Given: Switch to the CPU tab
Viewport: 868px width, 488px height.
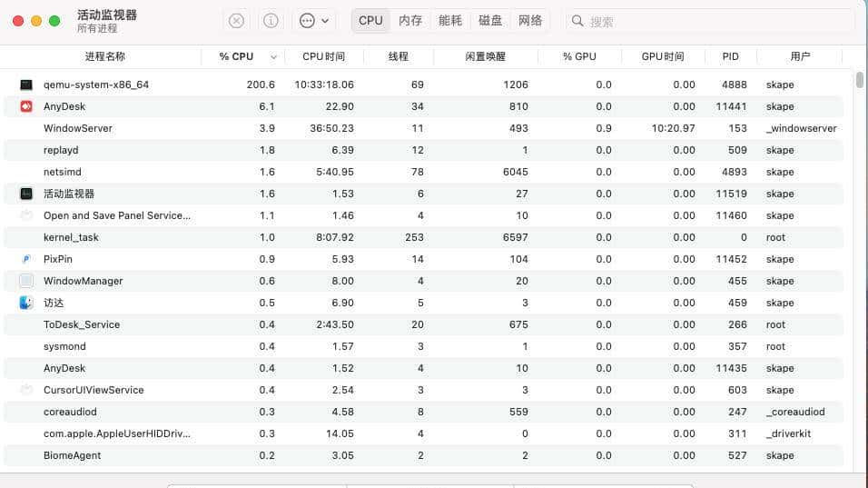Looking at the screenshot, I should click(370, 21).
